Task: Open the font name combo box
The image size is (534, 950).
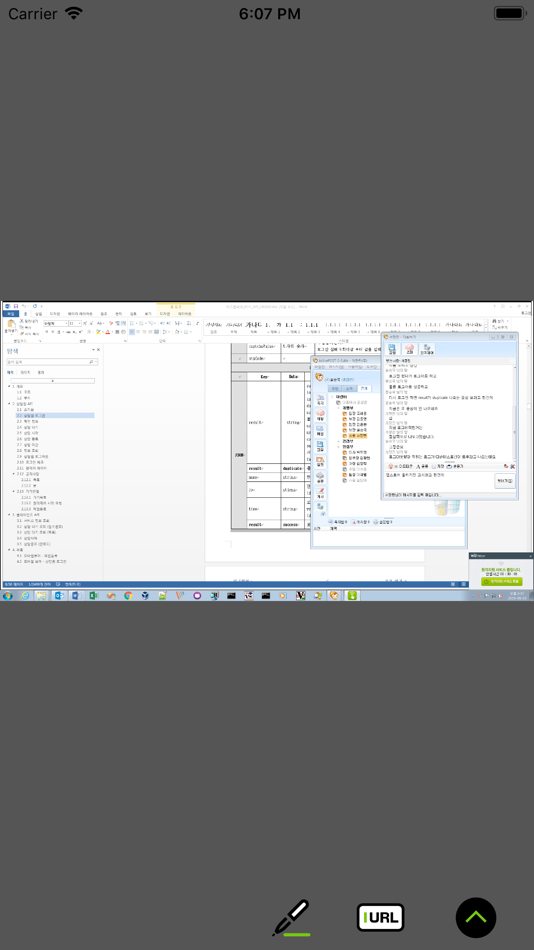Action: coord(54,324)
